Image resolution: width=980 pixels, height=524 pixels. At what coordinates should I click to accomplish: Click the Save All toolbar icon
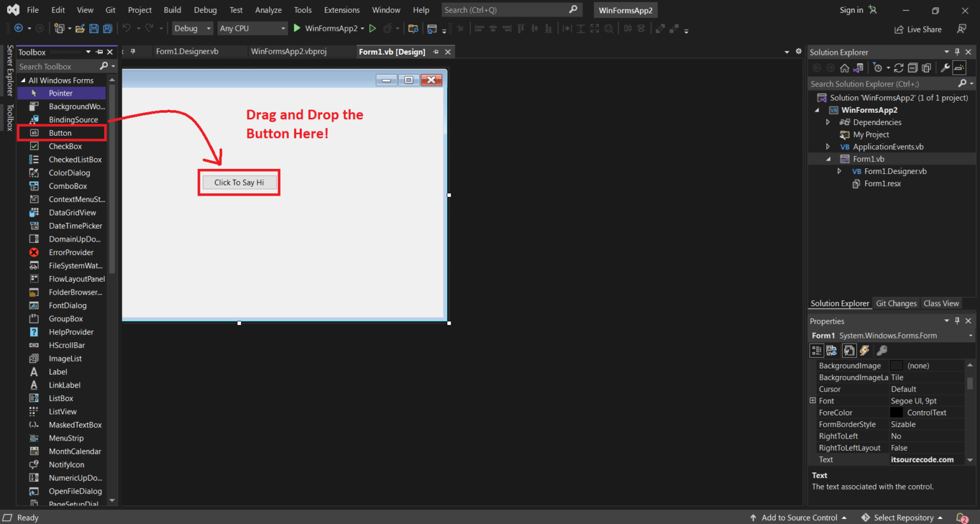coord(107,29)
